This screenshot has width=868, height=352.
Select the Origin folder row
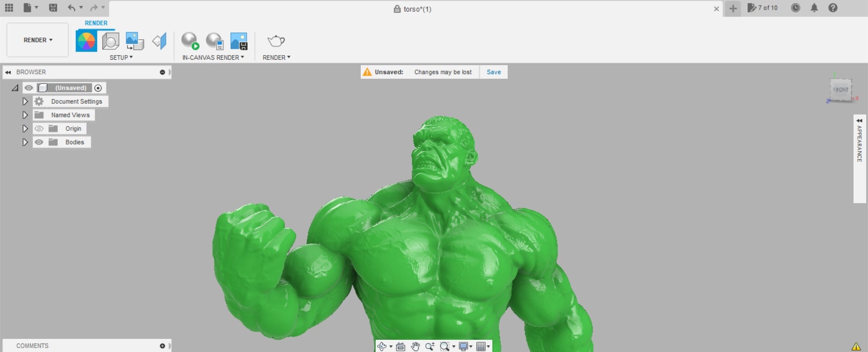pyautogui.click(x=60, y=128)
